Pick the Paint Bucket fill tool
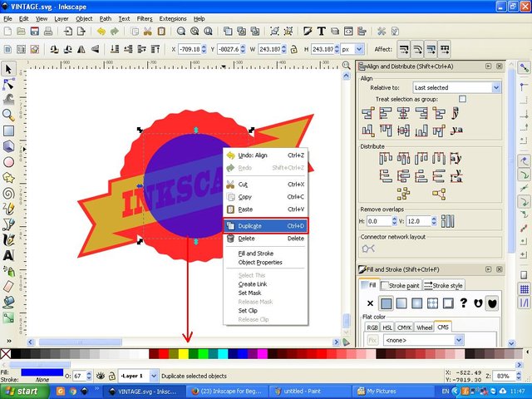 click(x=8, y=302)
